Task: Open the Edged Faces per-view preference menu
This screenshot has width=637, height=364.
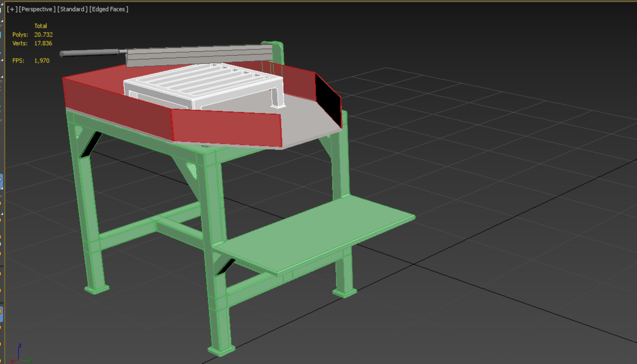Action: point(109,9)
